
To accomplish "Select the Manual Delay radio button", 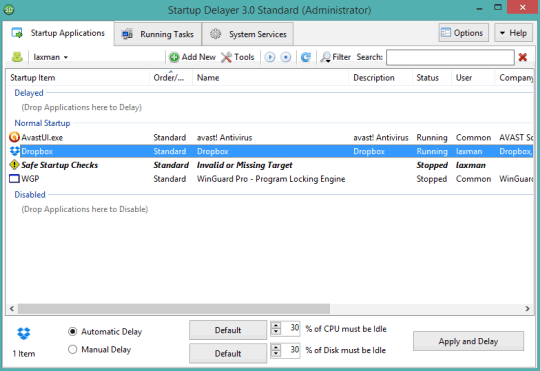I will pos(72,350).
